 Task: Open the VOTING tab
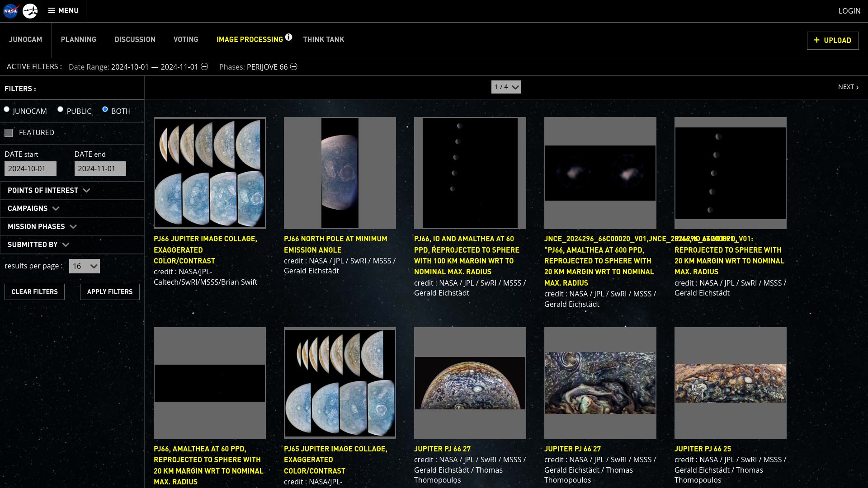click(x=186, y=39)
